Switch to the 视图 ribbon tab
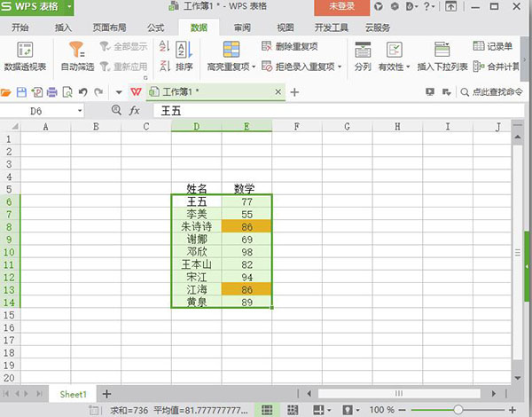Screen dimensions: 532x417 pyautogui.click(x=286, y=28)
